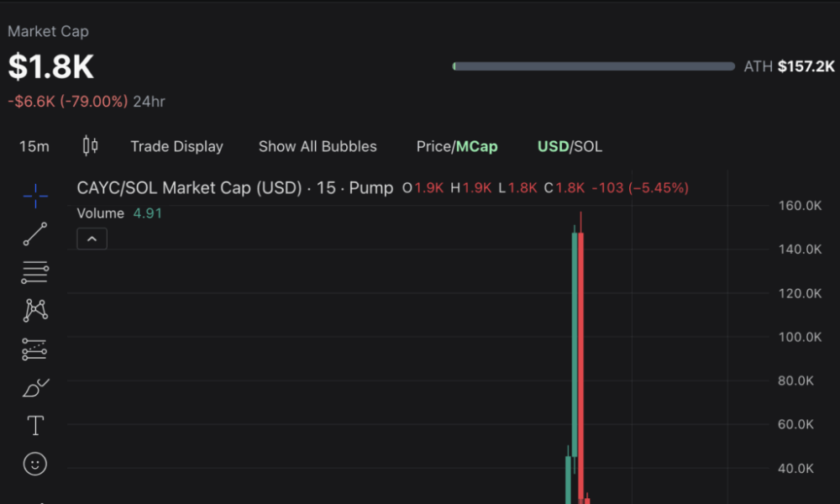Enable Show All Bubbles
840x504 pixels.
pos(318,145)
